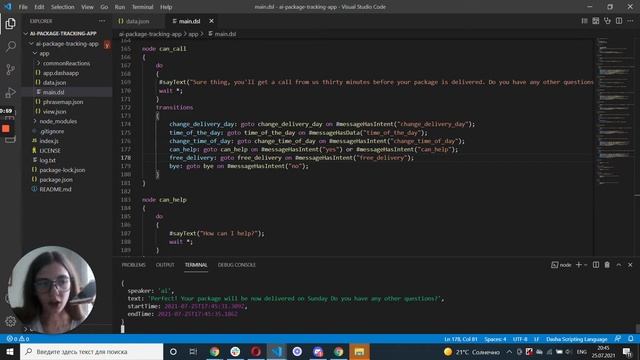This screenshot has width=640, height=360.
Task: Click Ln 178, Col 81 cursor position
Action: [x=460, y=339]
